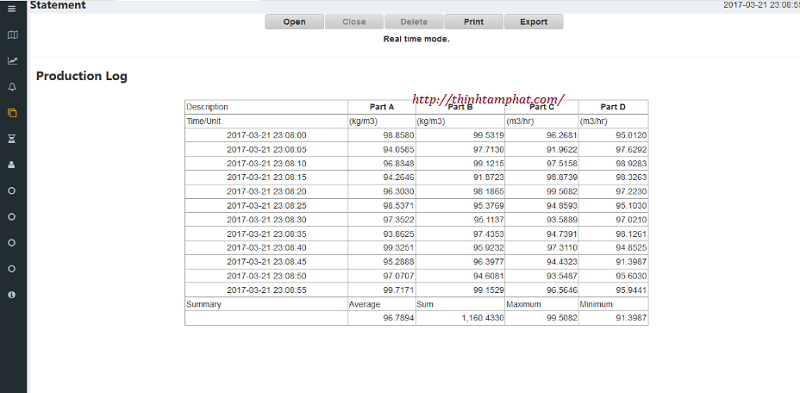Open the hamburger menu in the sidebar

12,9
